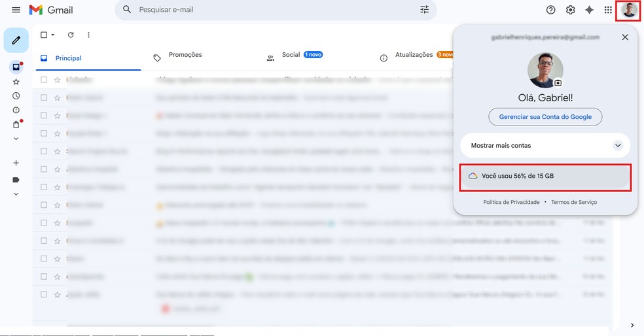
Task: Open the search options filter icon
Action: 424,9
